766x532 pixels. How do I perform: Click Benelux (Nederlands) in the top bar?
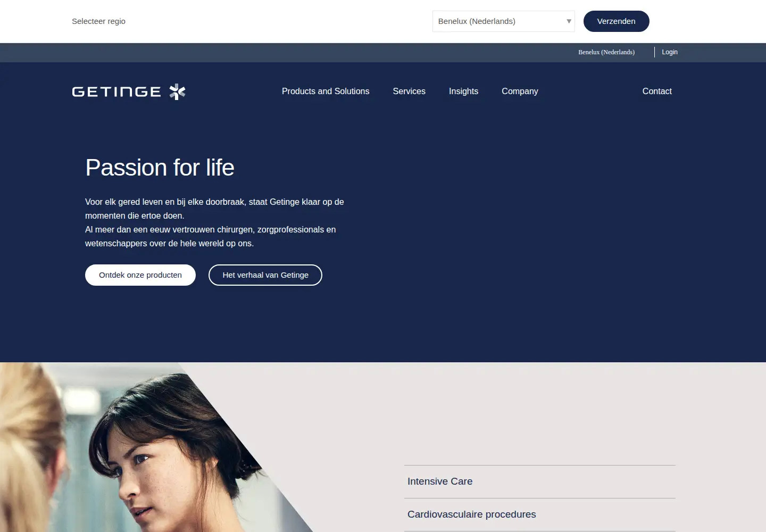click(606, 52)
